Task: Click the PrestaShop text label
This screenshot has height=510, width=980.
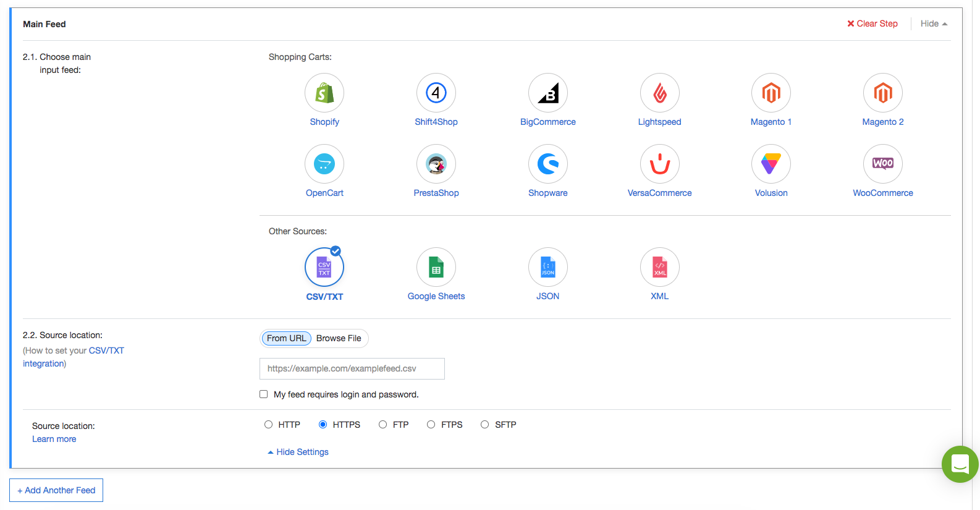Action: click(x=436, y=193)
